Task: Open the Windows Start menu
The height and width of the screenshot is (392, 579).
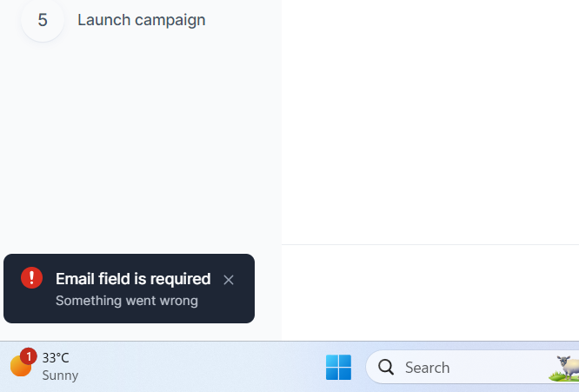Action: pos(338,368)
